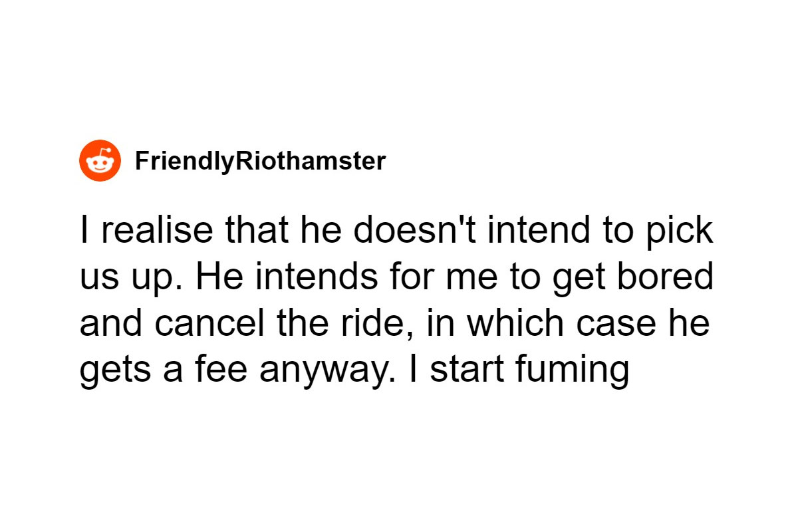
Task: Click the orange Reddit Snoo avatar icon
Action: point(100,161)
